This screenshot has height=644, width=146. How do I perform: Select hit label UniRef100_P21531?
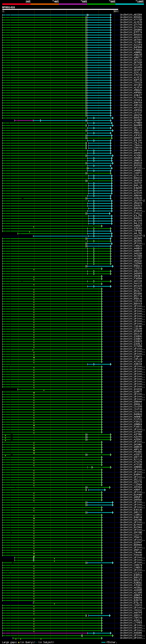[x=131, y=419]
